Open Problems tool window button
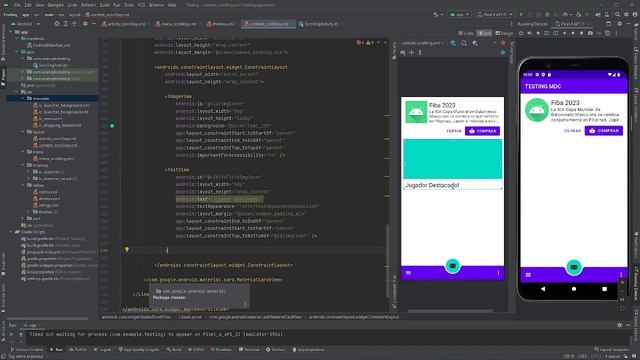 222,350
